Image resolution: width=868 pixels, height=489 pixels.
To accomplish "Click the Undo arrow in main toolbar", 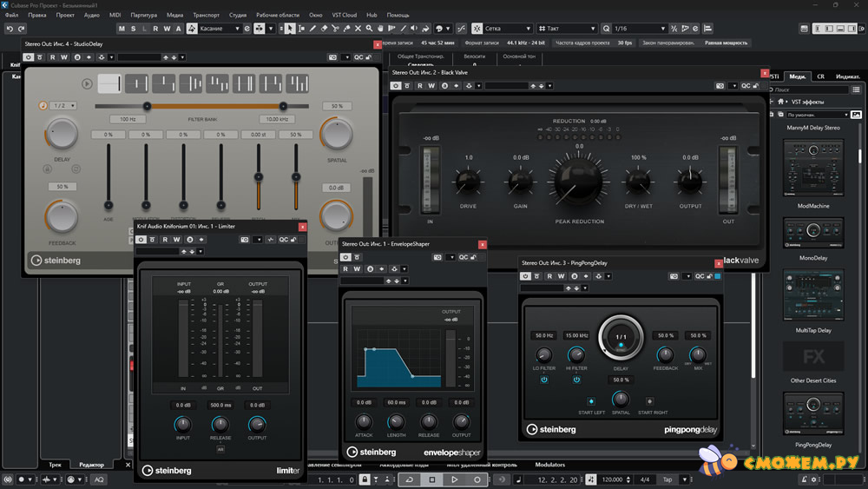I will point(10,29).
